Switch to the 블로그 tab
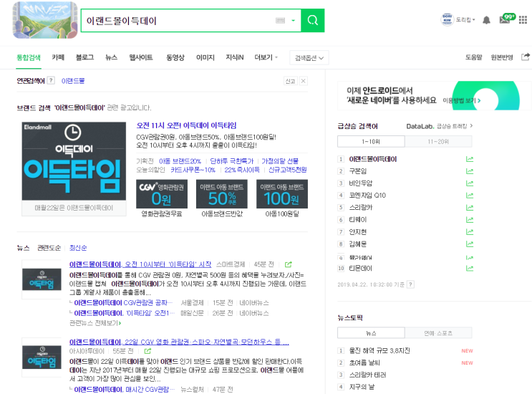This screenshot has width=532, height=394. [x=84, y=57]
